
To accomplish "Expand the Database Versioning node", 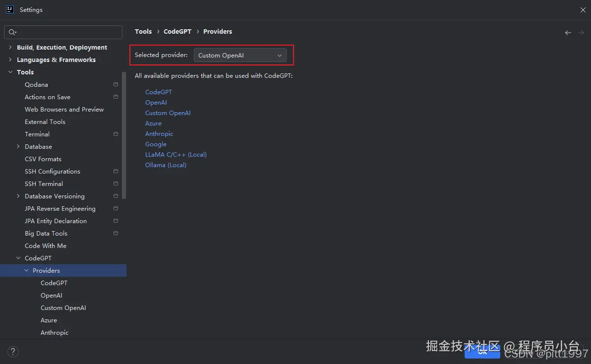I will tap(18, 196).
